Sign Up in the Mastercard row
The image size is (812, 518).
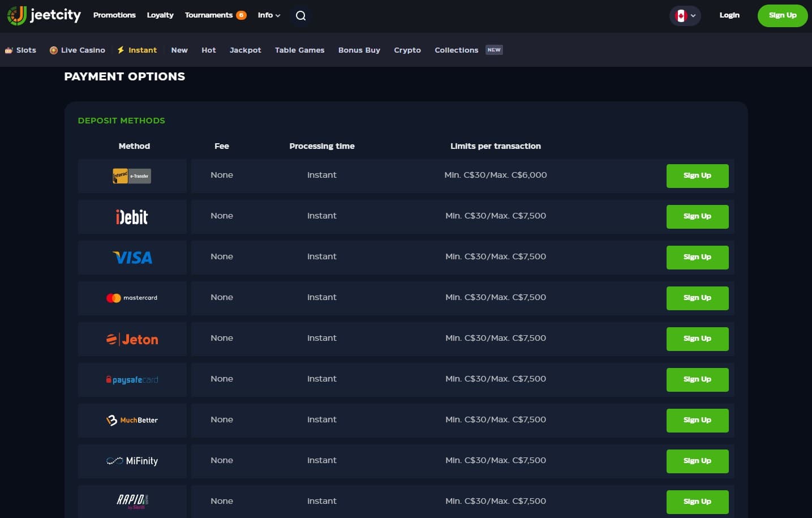(x=697, y=298)
